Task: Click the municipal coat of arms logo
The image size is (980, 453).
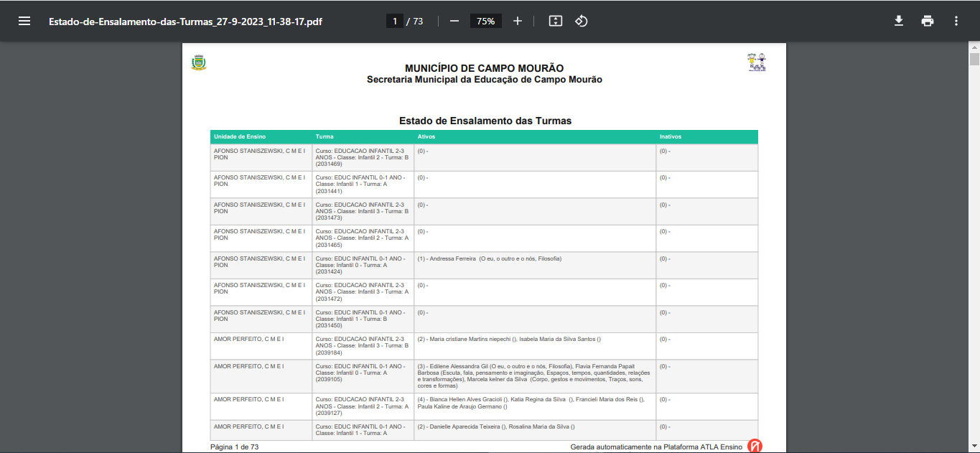Action: coord(199,63)
